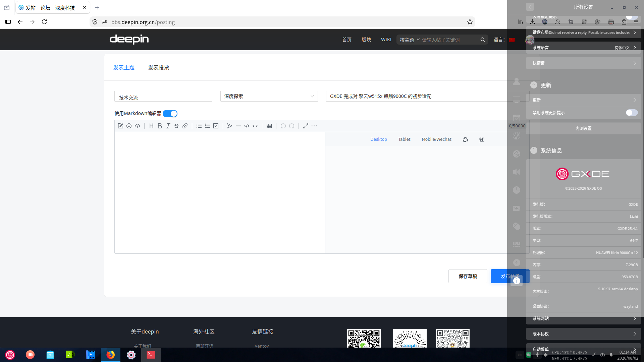The image size is (644, 362).
Task: Click the refresh preview icon beside Mobile/Wechat
Action: point(465,140)
